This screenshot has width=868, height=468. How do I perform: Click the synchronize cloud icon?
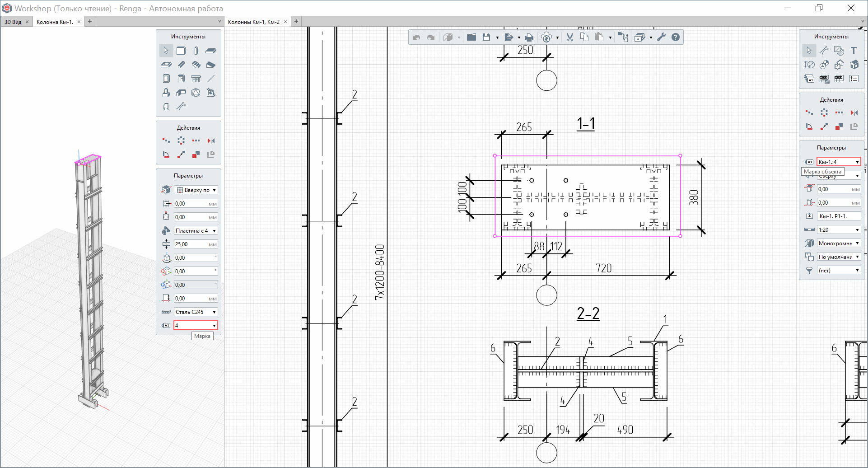point(546,37)
